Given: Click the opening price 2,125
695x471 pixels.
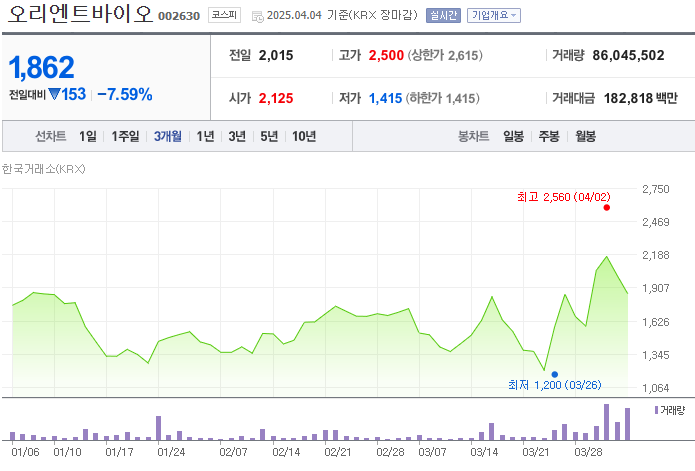Looking at the screenshot, I should point(276,98).
